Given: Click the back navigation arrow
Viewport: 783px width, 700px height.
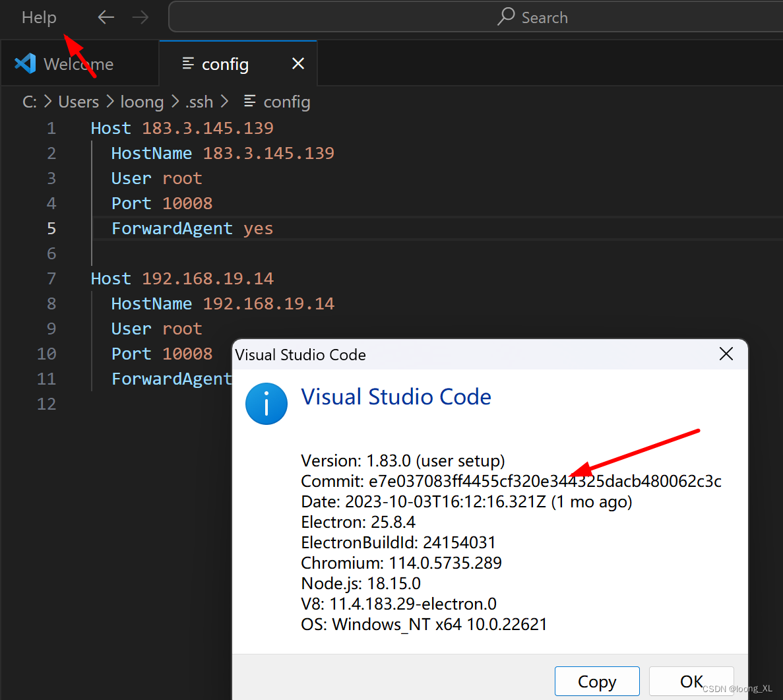Looking at the screenshot, I should (106, 17).
